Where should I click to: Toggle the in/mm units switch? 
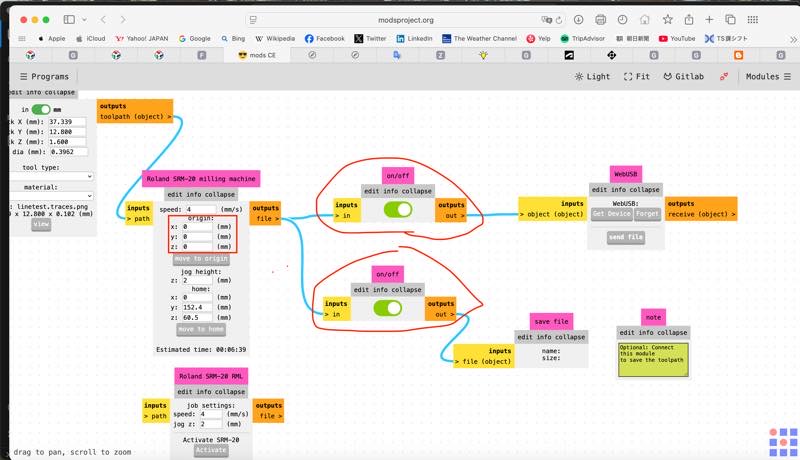[x=41, y=110]
